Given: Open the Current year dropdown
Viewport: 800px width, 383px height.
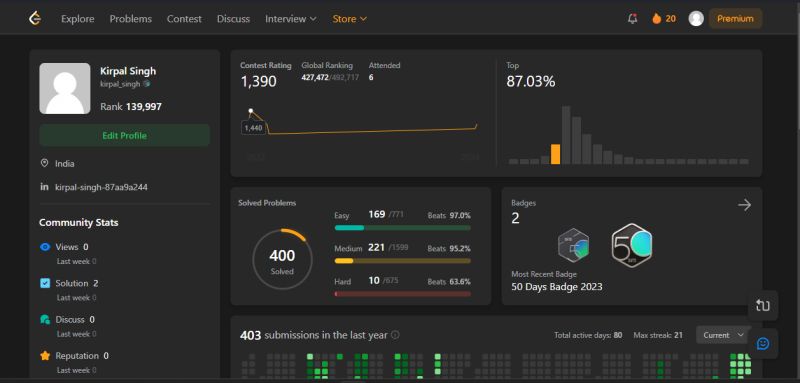Looking at the screenshot, I should 723,335.
